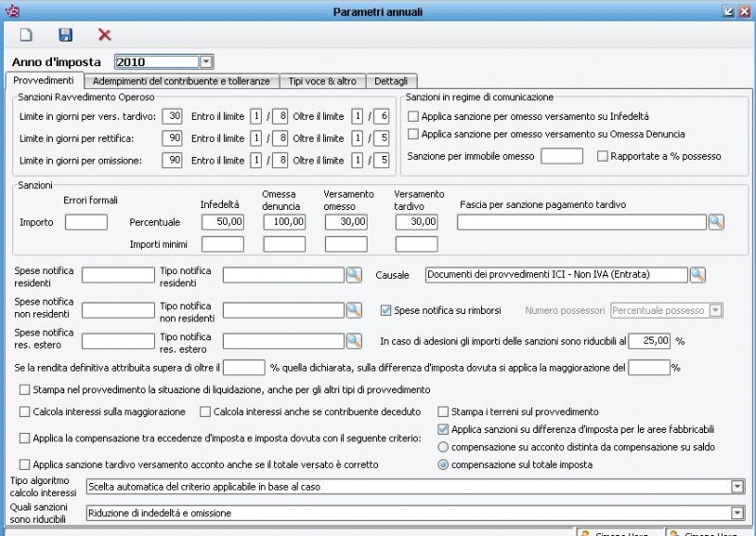Open lookup beside Tipo notifica non residenti
Screen dimensions: 756x536
[353, 310]
